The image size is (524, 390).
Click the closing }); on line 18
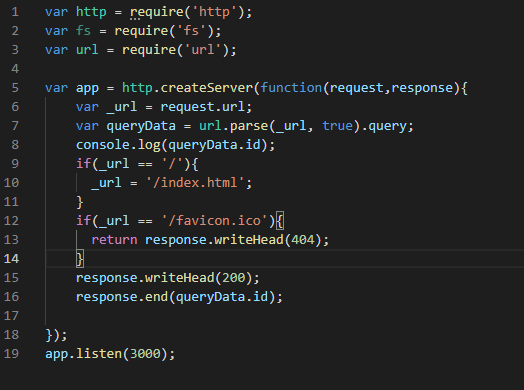56,335
